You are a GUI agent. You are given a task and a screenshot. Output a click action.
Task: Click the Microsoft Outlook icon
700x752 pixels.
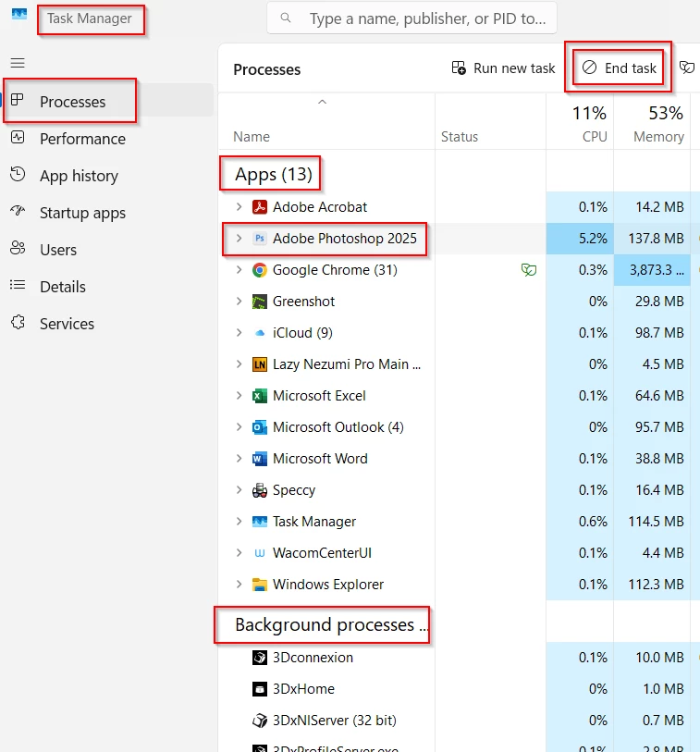pos(260,427)
